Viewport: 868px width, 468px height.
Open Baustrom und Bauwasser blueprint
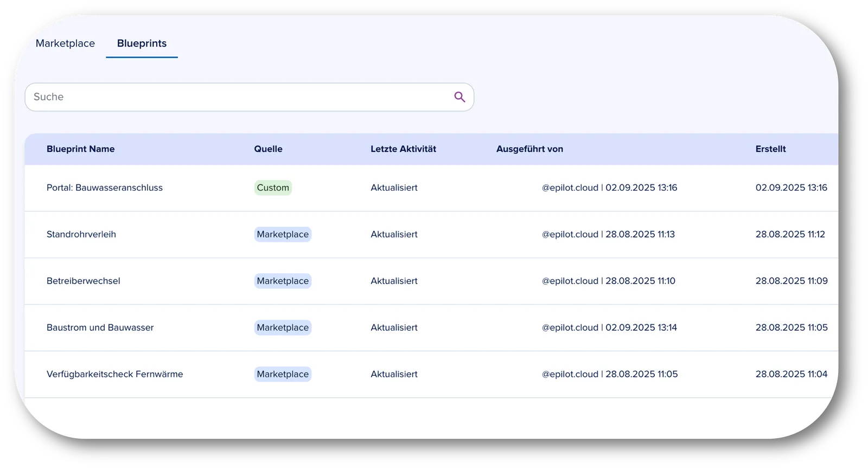click(x=100, y=328)
